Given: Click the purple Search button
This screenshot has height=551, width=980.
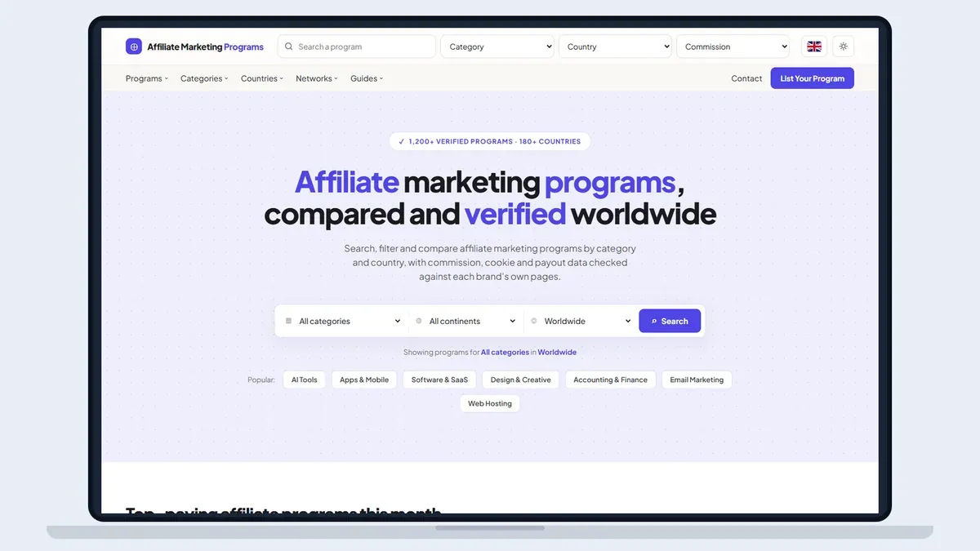Looking at the screenshot, I should [670, 321].
